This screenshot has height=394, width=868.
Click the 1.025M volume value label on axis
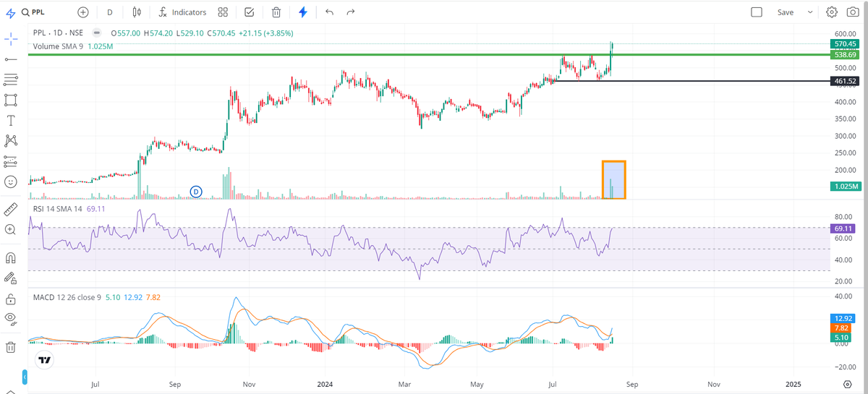pos(845,187)
